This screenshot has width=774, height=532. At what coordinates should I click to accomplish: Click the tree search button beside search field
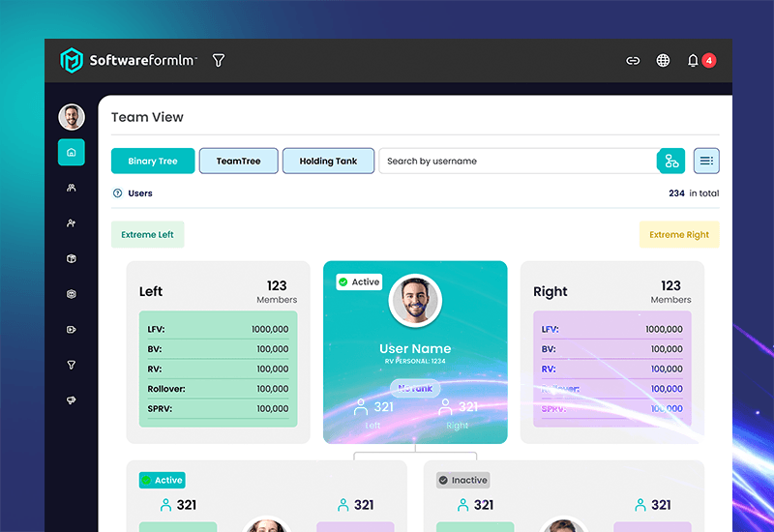pos(670,161)
